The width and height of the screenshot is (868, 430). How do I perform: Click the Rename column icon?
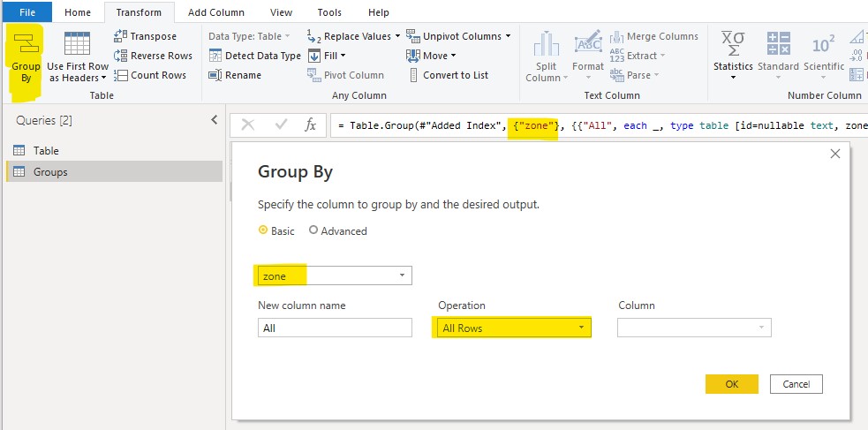click(215, 75)
